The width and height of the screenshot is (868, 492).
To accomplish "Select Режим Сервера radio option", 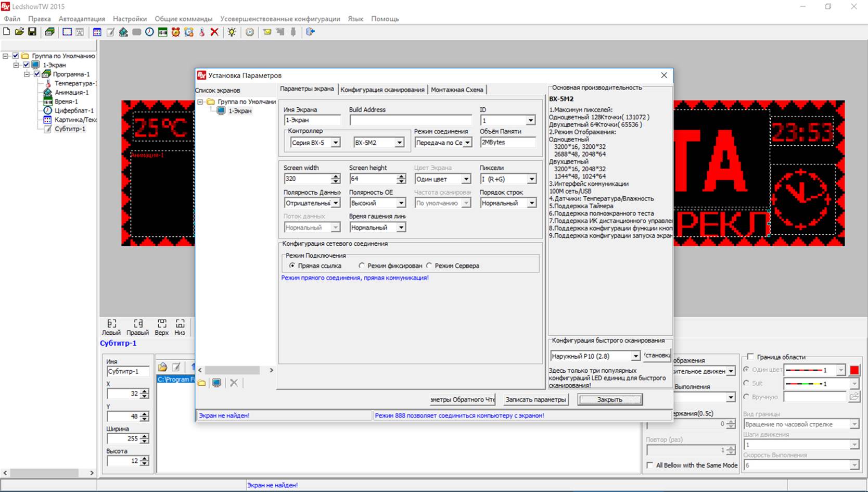I will pos(429,266).
